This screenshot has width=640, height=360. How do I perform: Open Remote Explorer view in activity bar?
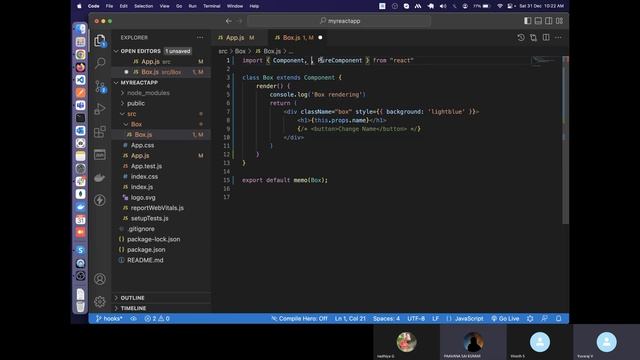pos(100,155)
